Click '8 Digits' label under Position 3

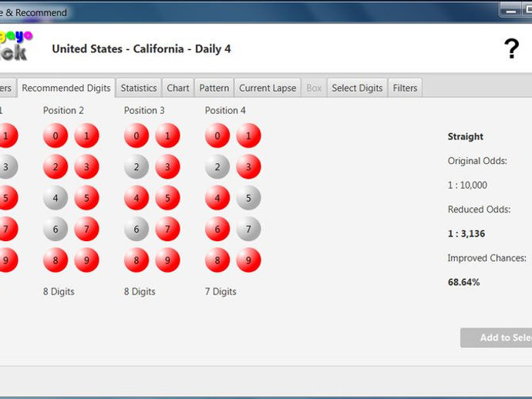140,292
